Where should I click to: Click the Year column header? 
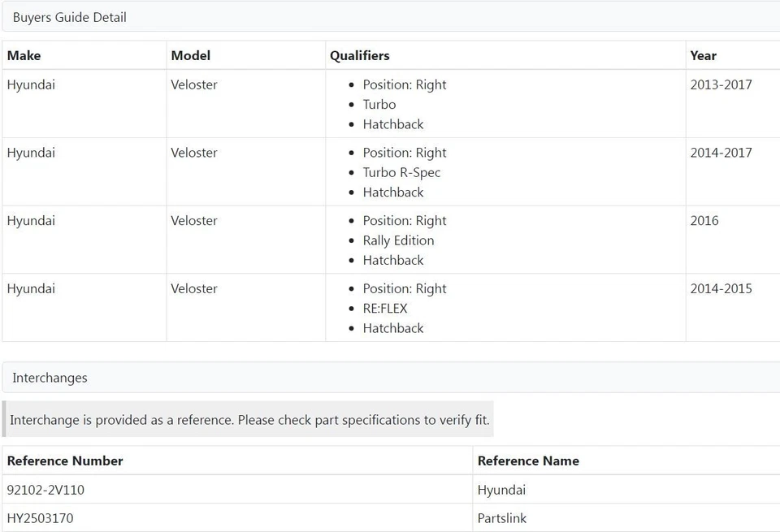pos(704,55)
